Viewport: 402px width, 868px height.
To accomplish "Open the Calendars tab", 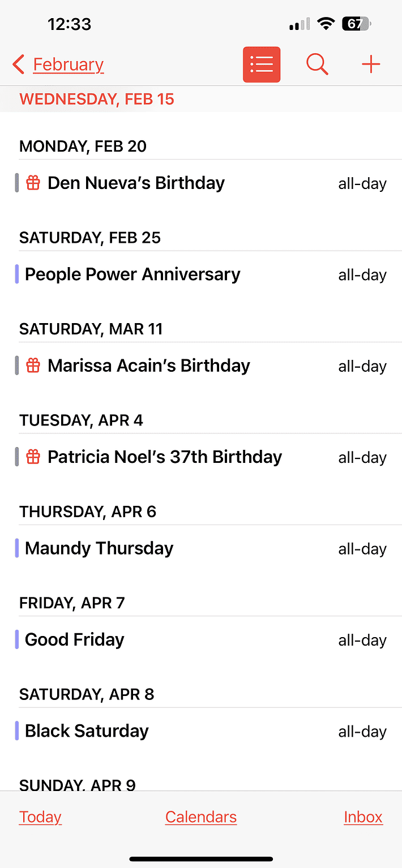I will pyautogui.click(x=201, y=817).
